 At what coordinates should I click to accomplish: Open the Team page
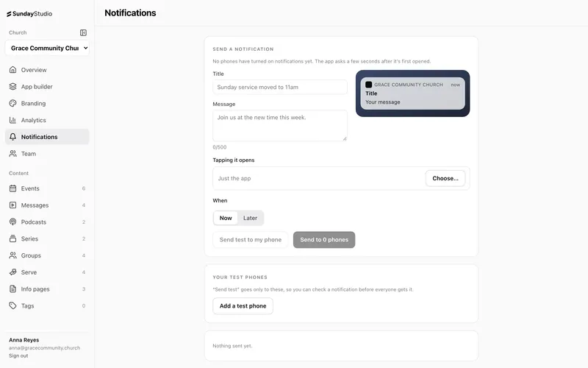(x=47, y=154)
